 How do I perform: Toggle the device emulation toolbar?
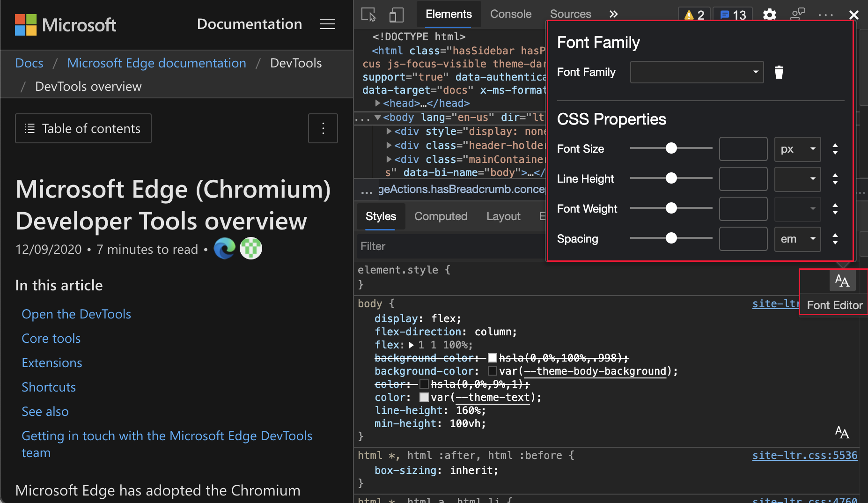[x=396, y=15]
